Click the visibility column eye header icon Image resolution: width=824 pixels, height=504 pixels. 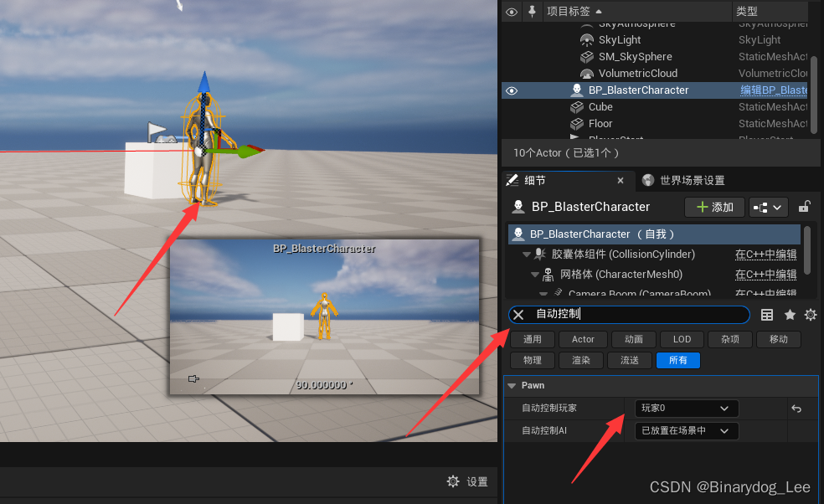(512, 12)
